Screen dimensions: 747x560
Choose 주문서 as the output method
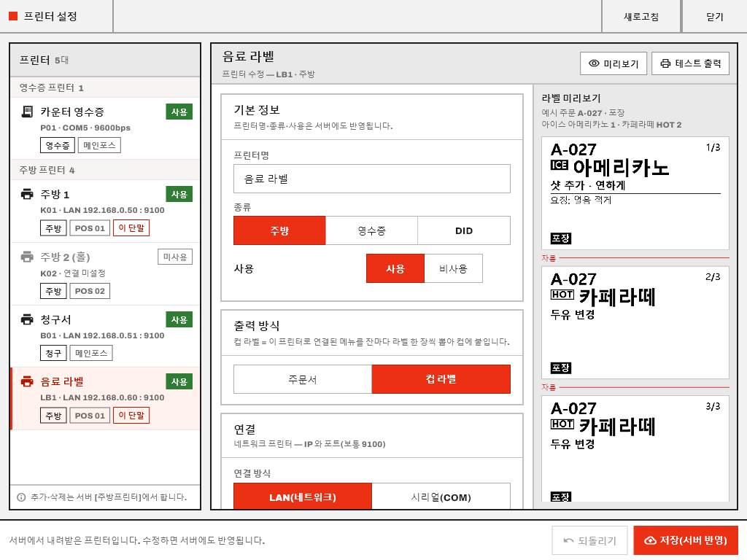[303, 379]
